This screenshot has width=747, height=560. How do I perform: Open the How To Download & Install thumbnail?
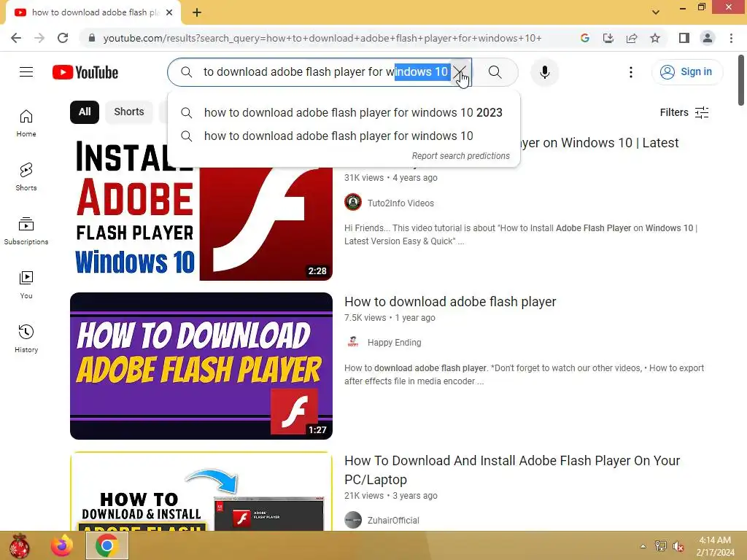coord(201,491)
